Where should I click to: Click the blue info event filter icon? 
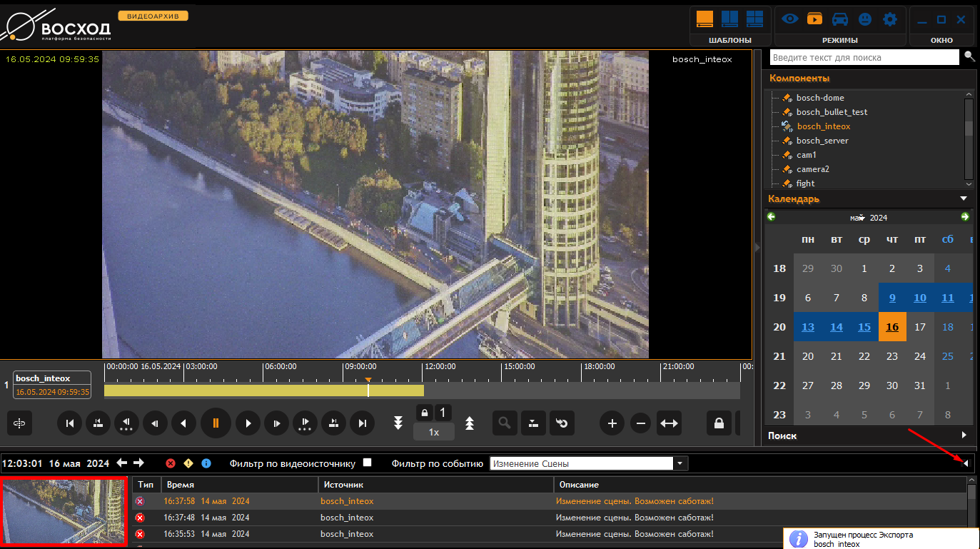click(206, 463)
